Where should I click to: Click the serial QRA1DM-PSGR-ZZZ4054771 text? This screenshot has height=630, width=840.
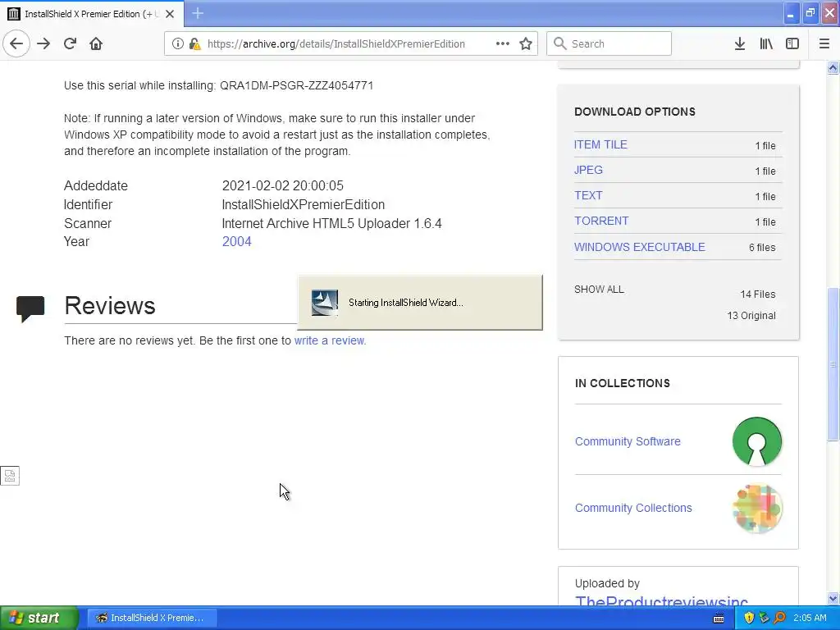coord(296,85)
